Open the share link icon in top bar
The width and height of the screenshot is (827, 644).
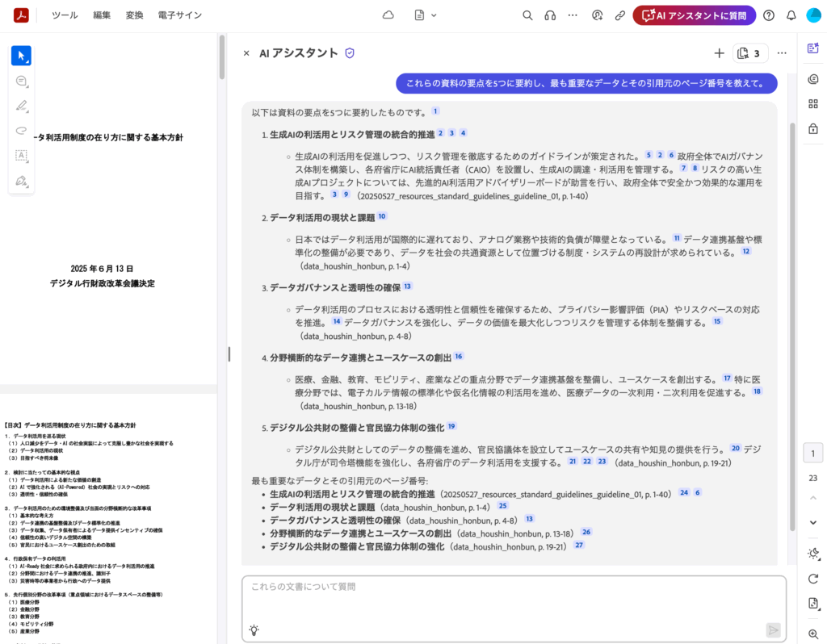[x=619, y=15]
